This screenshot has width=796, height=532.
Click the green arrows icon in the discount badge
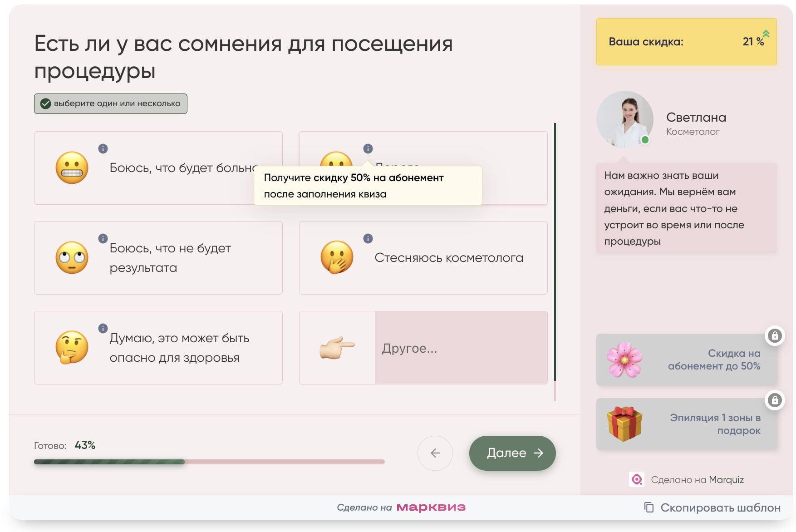tap(766, 33)
